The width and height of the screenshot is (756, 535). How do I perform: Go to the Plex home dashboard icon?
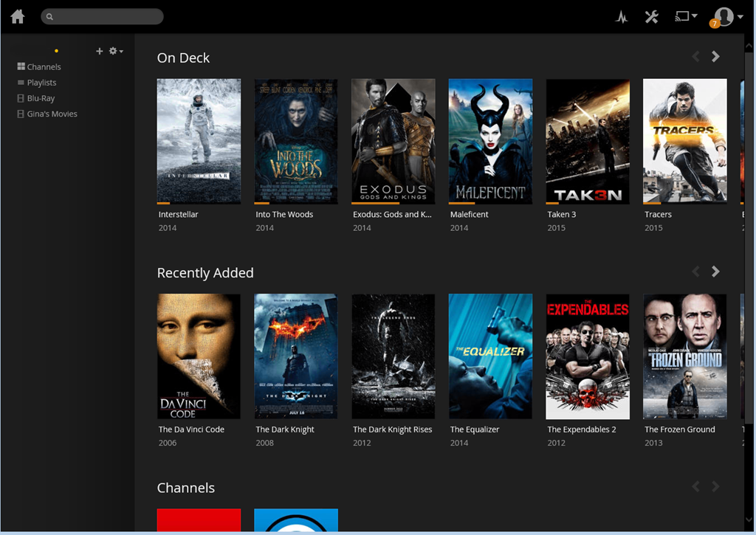18,16
